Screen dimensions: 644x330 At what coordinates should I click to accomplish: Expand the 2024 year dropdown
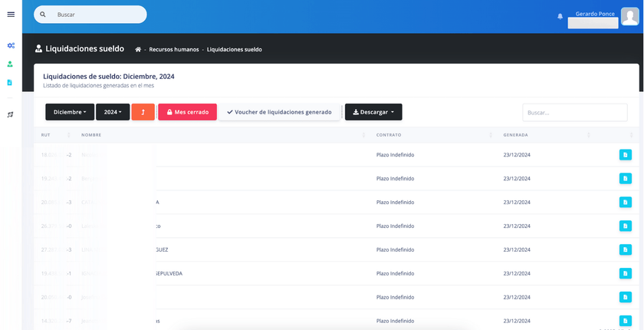[113, 112]
